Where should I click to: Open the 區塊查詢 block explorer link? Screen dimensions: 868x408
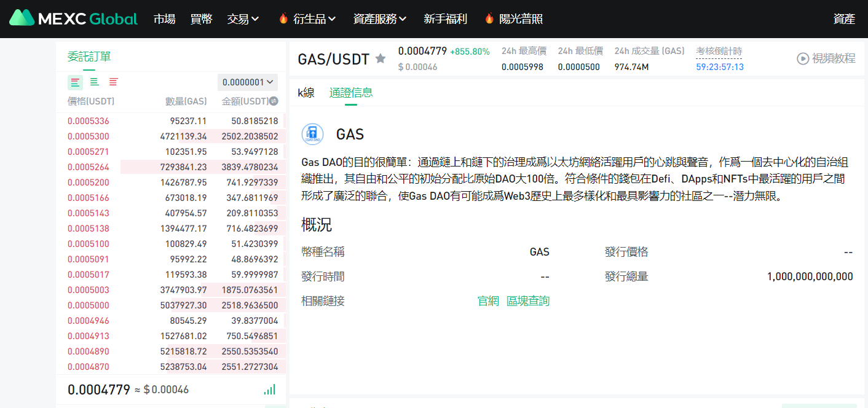[x=527, y=301]
